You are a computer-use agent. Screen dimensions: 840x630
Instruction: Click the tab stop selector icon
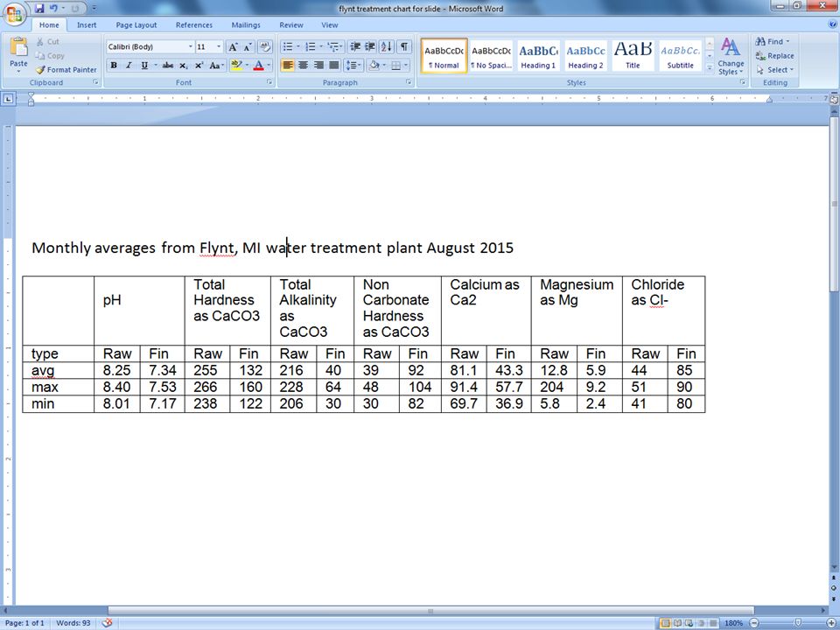click(x=8, y=99)
